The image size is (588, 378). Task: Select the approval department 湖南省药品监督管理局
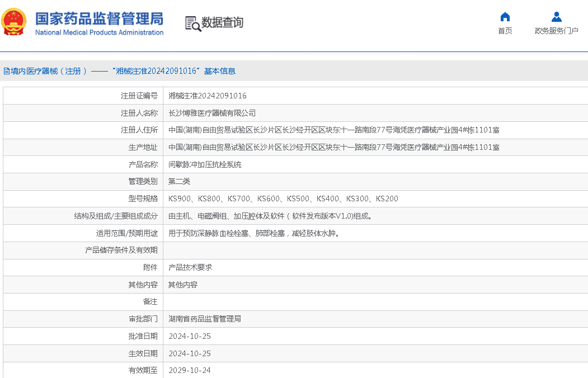coord(205,319)
